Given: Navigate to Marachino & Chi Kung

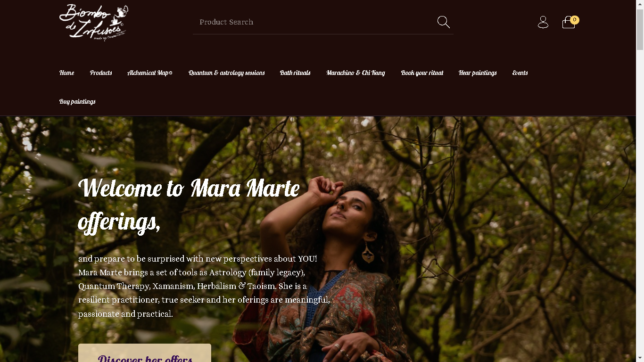Looking at the screenshot, I should tap(355, 73).
